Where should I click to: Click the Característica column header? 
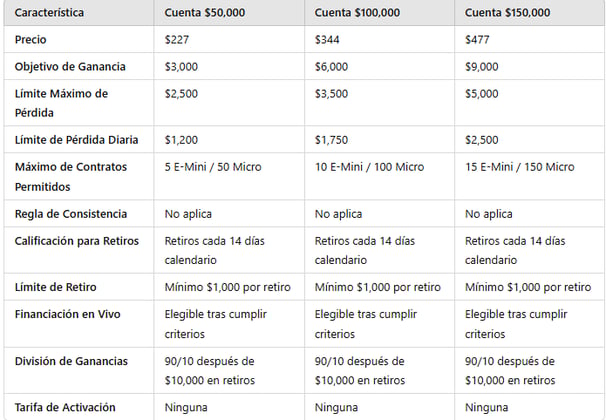coord(49,12)
